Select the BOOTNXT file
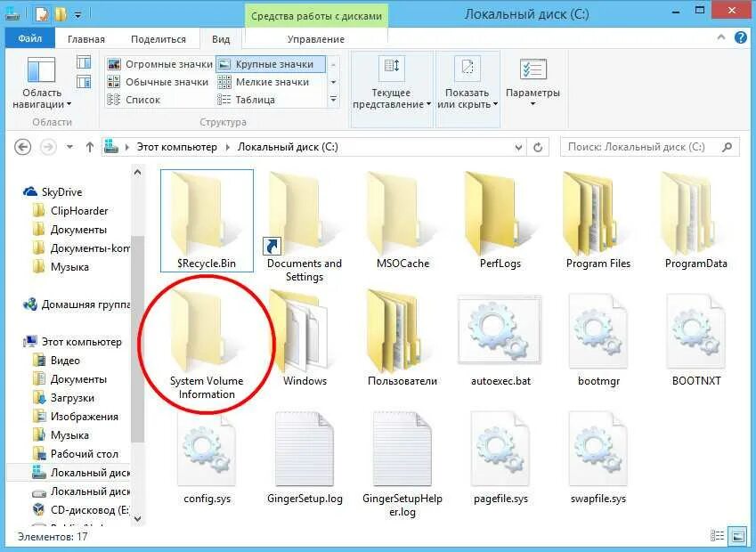 [695, 340]
